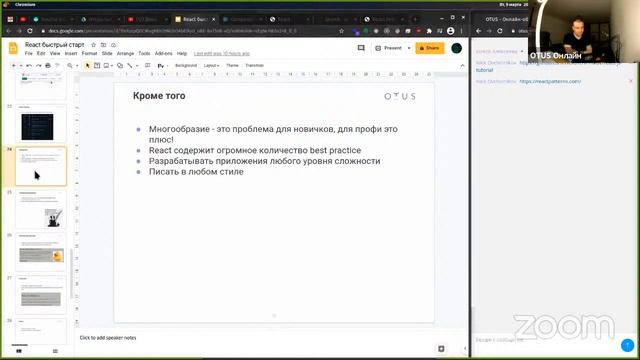
Task: Open the Layout dropdown
Action: (211, 65)
